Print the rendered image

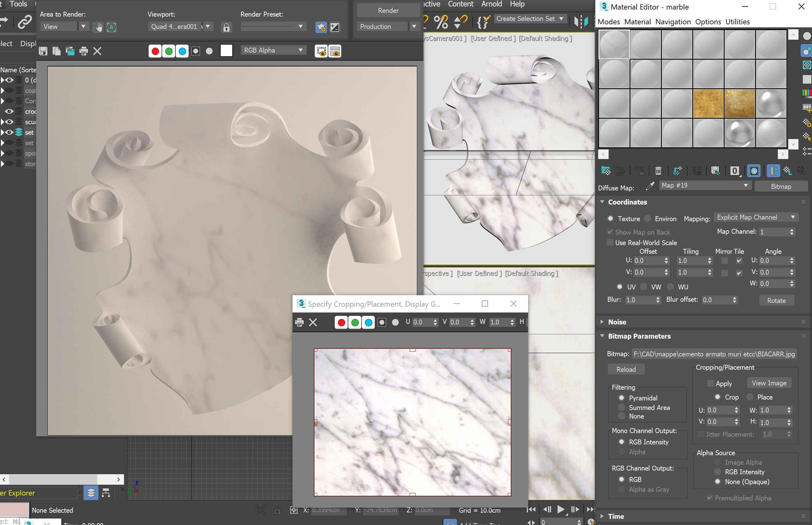(x=84, y=51)
